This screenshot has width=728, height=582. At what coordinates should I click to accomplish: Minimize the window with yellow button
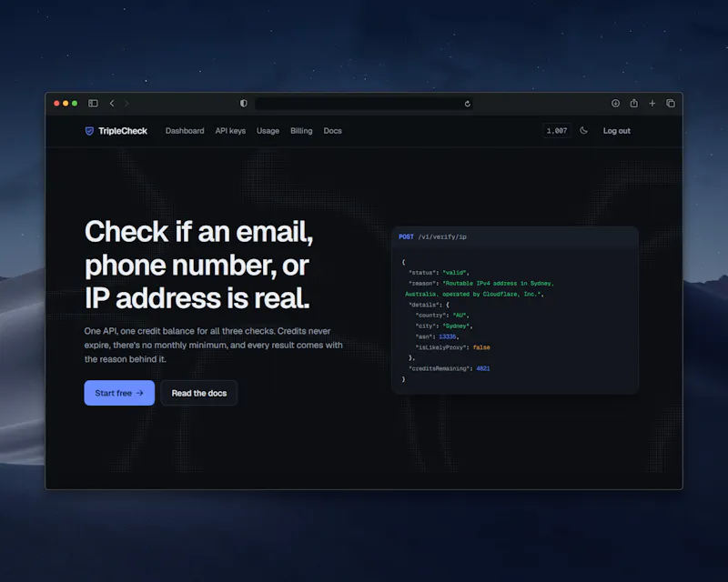coord(66,103)
